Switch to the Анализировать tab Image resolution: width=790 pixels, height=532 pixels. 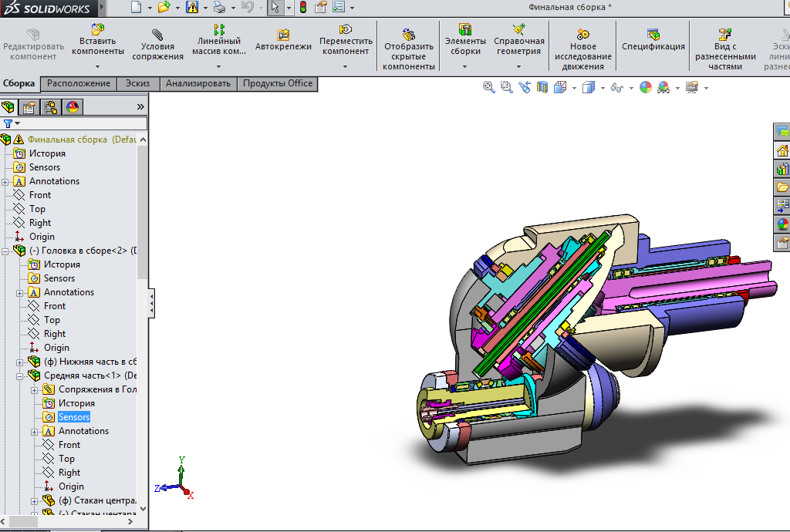[198, 83]
